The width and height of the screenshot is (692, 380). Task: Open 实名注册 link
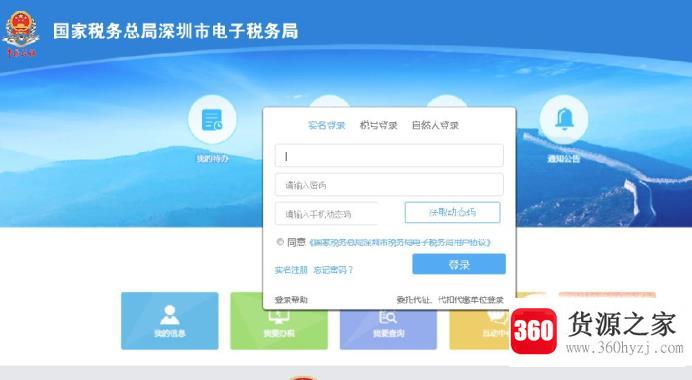[291, 270]
